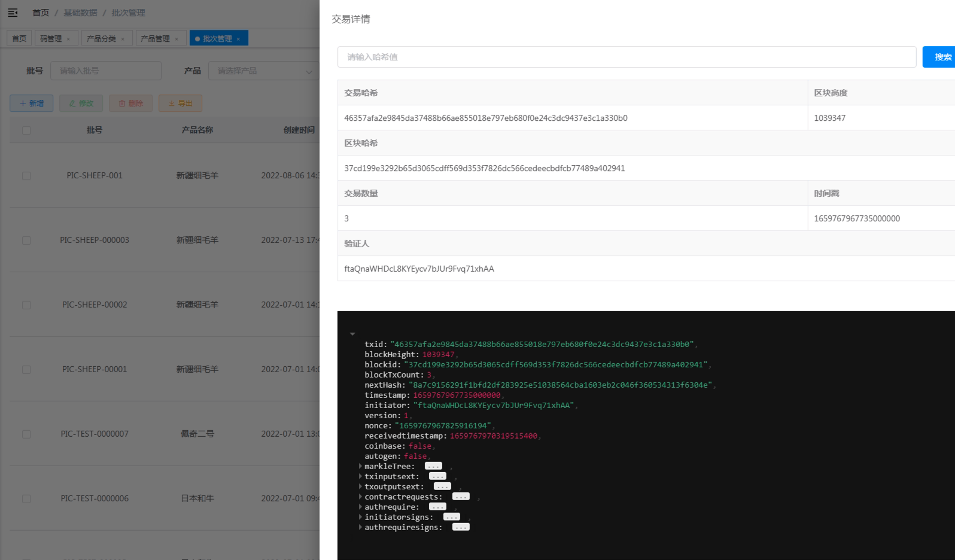Select the block hash value 37cd199e...
Viewport: 955px width, 560px height.
click(485, 168)
